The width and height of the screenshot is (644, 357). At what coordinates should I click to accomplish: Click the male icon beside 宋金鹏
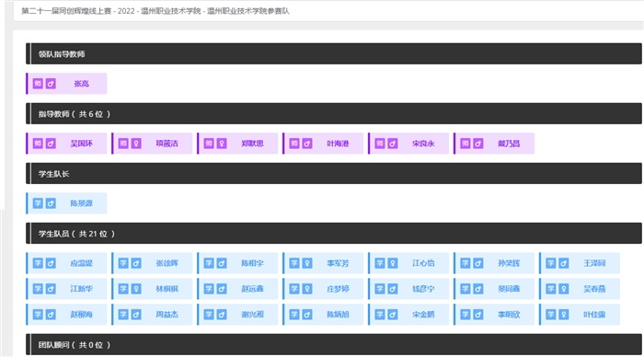coord(393,315)
